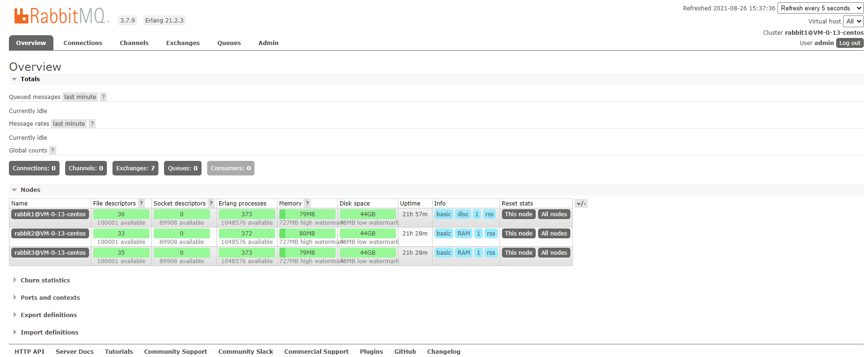Open help for Queued messages
868x357 pixels.
tap(103, 97)
